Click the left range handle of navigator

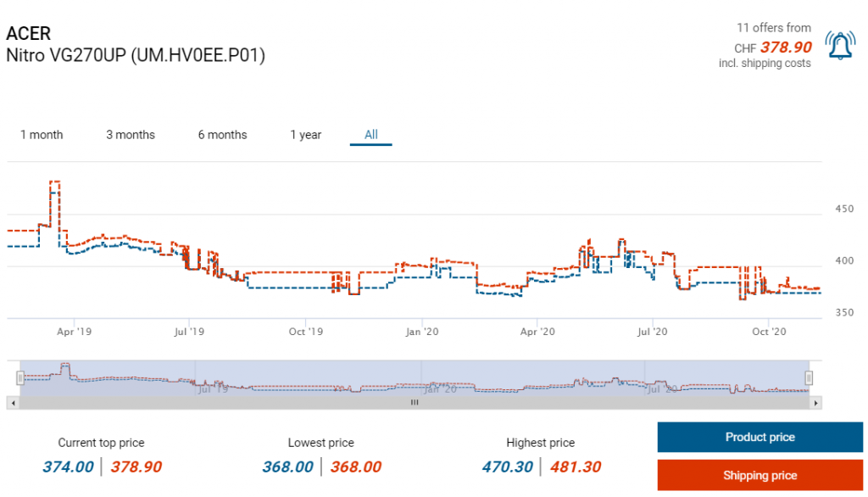click(19, 377)
